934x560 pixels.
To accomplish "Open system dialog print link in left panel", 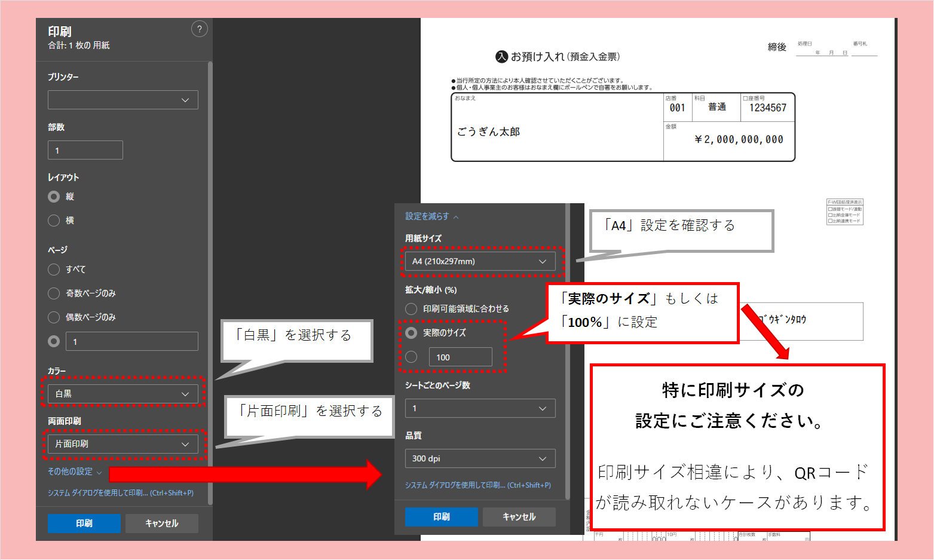I will [x=121, y=493].
